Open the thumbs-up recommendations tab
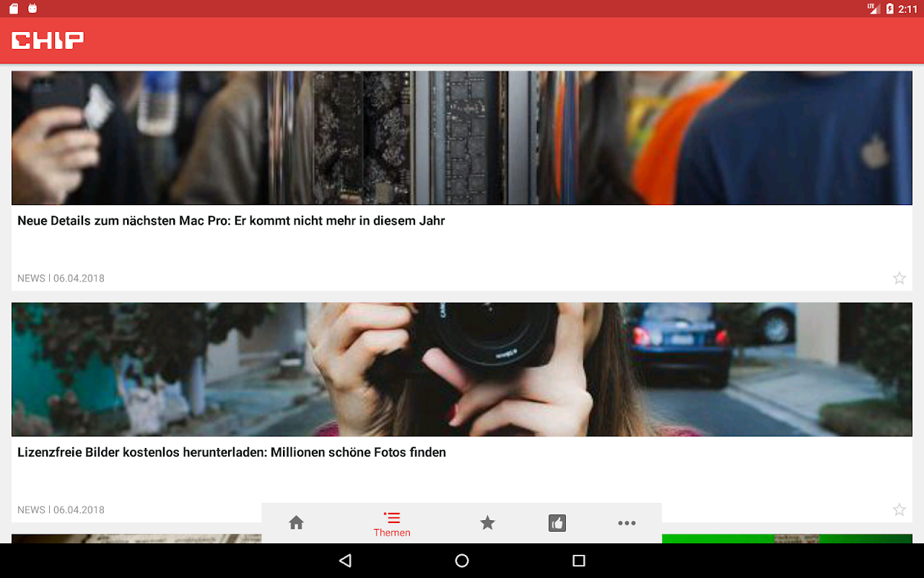Viewport: 924px width, 578px height. (557, 523)
